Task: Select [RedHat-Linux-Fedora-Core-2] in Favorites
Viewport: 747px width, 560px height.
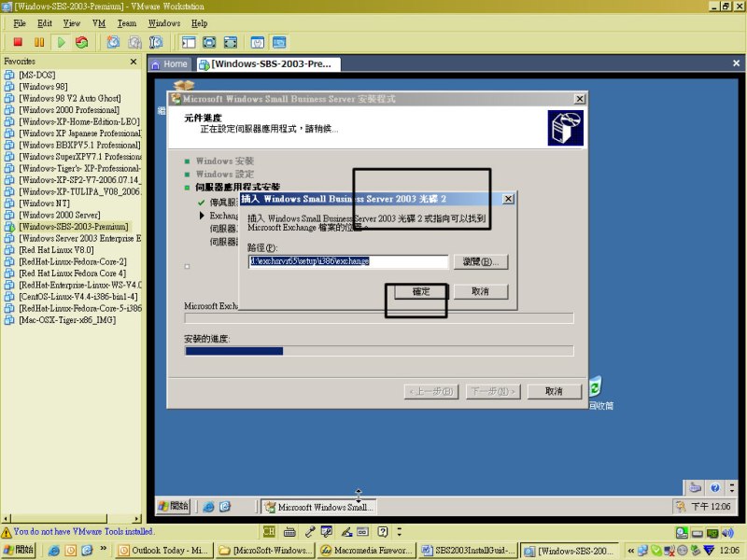Action: coord(73,261)
